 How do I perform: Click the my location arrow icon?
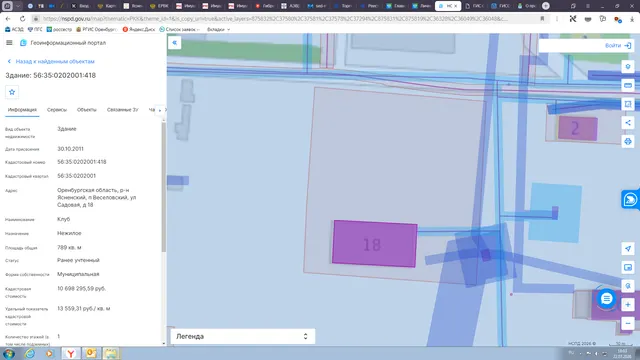coord(628,249)
